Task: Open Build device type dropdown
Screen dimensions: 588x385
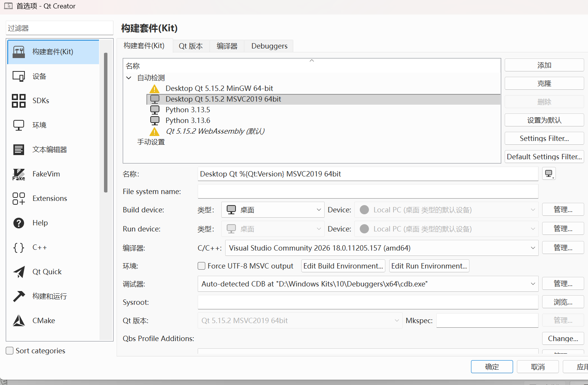Action: (273, 210)
